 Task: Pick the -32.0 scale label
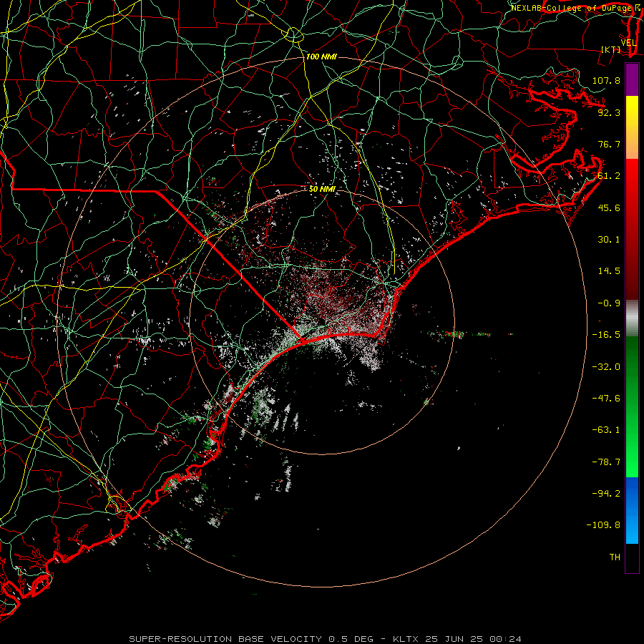point(606,367)
